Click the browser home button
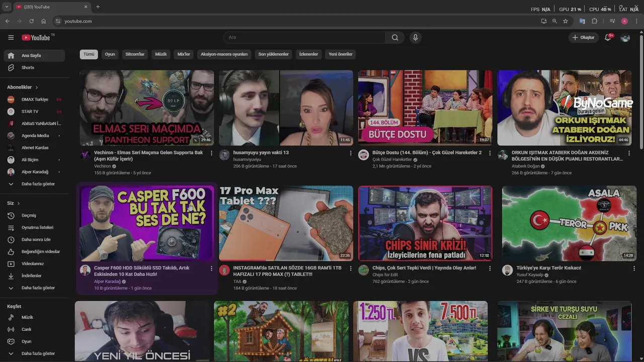The width and height of the screenshot is (644, 362). click(44, 21)
